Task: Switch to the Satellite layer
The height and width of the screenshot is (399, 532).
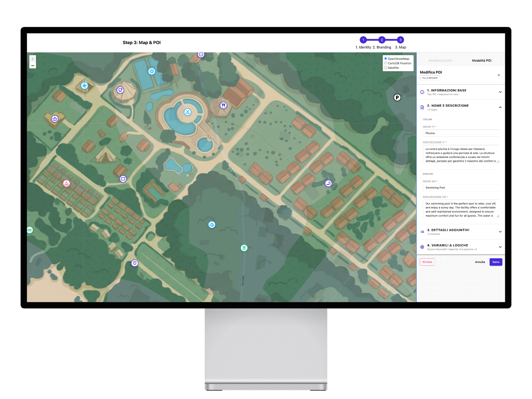Action: click(x=385, y=68)
